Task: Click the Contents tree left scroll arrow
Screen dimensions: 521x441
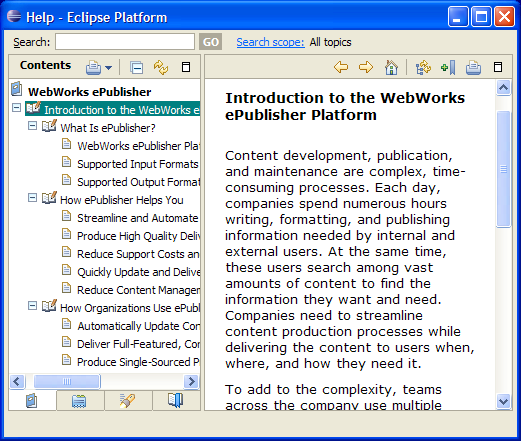Action: click(x=17, y=381)
